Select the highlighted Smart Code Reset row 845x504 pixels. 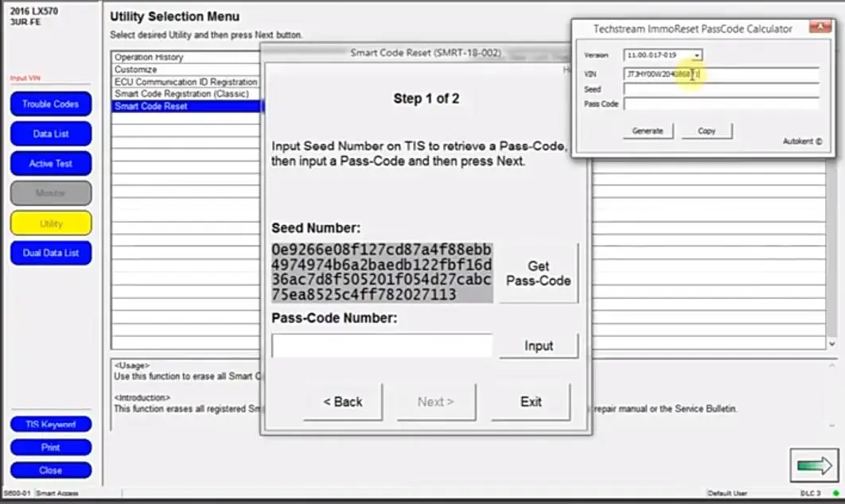pyautogui.click(x=186, y=106)
